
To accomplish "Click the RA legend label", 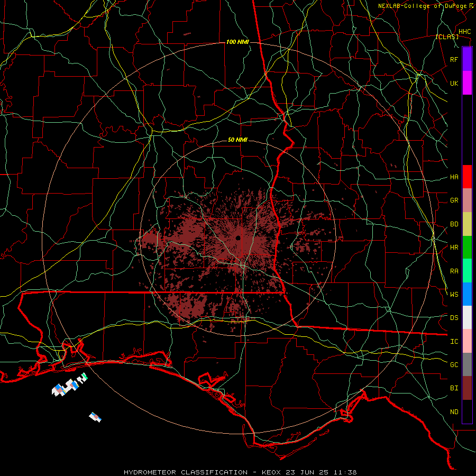I will click(x=454, y=271).
